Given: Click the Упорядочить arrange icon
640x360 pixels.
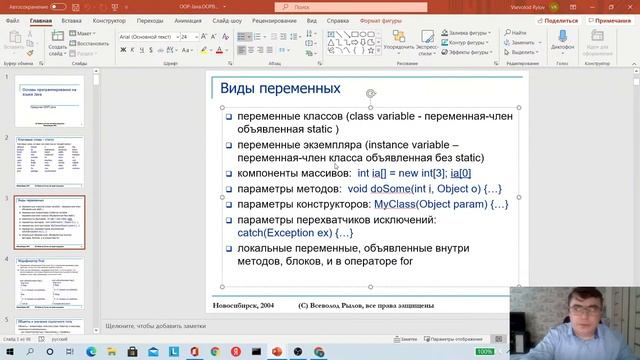Looking at the screenshot, I should coord(398,36).
